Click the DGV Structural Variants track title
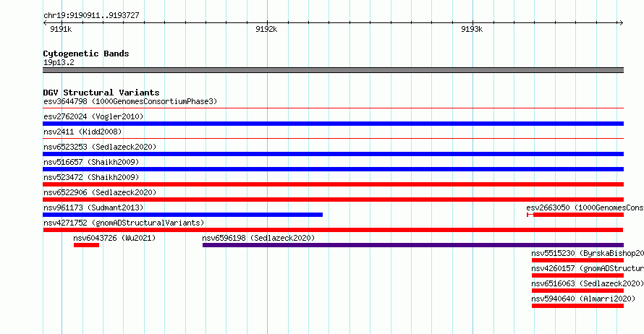This screenshot has height=334, width=644. pos(101,93)
